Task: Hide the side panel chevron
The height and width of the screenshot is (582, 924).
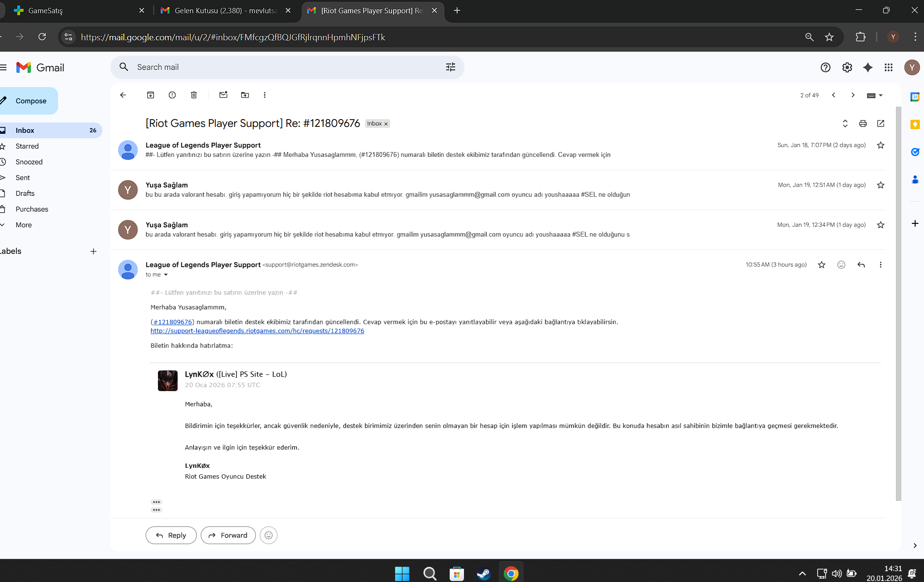Action: point(915,546)
